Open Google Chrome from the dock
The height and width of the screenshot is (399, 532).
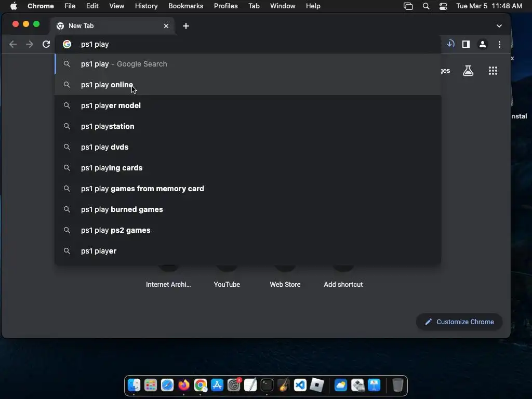tap(201, 385)
